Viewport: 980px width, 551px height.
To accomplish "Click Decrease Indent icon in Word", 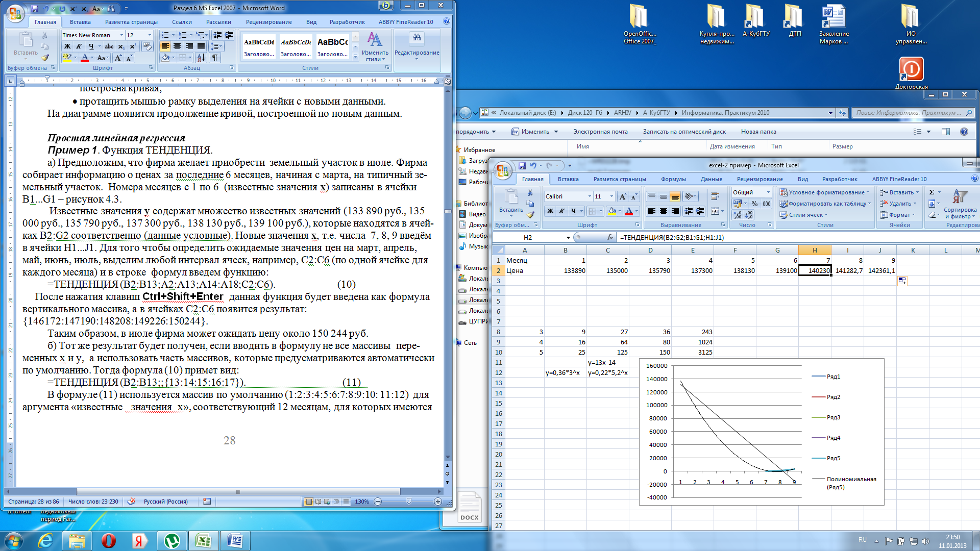I will [217, 35].
